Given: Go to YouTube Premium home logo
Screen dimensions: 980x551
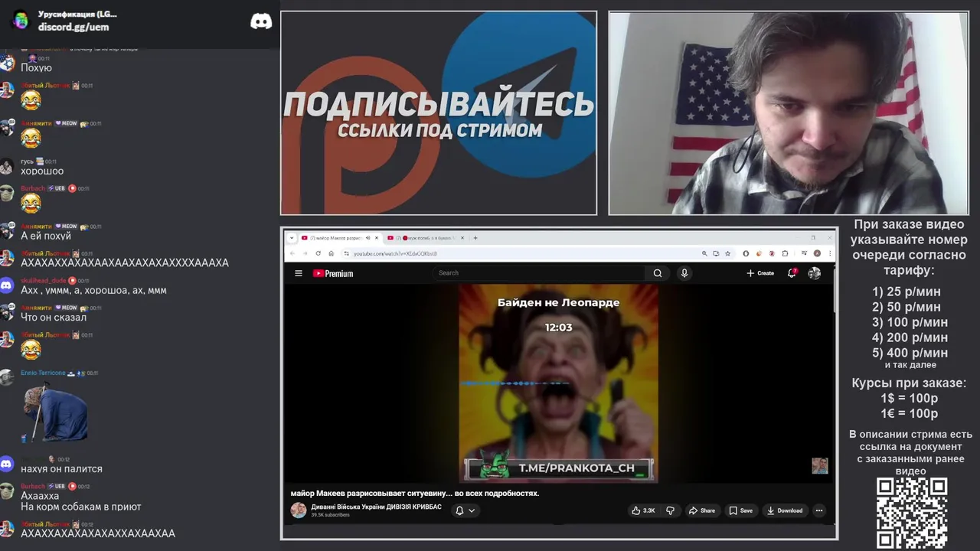Looking at the screenshot, I should [333, 273].
